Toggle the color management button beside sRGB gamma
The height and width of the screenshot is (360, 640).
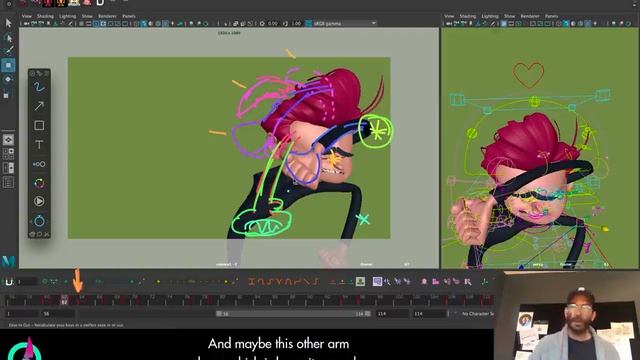(309, 24)
